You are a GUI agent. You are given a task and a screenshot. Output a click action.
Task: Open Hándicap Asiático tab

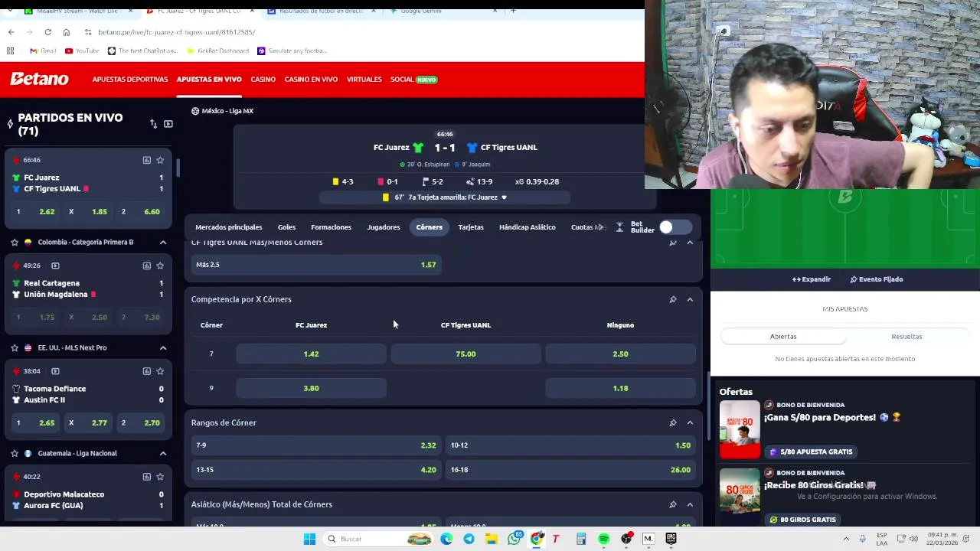tap(528, 227)
